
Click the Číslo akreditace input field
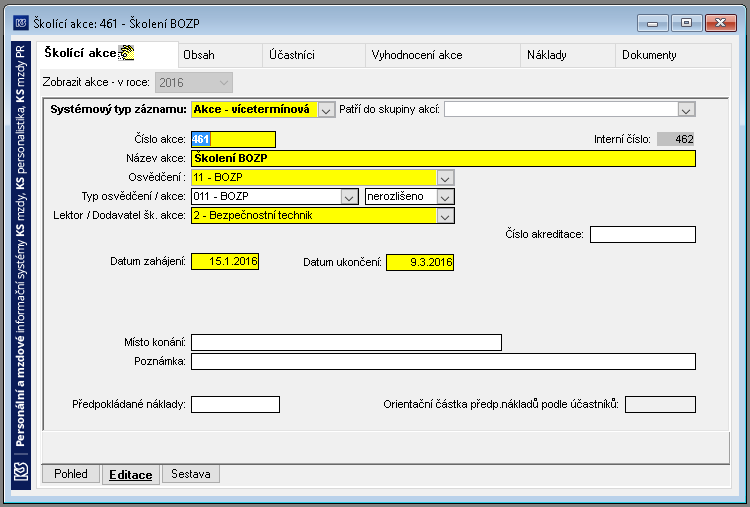point(643,234)
